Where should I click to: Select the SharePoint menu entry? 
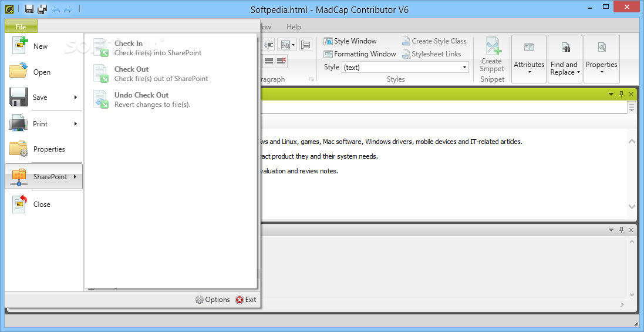[44, 177]
